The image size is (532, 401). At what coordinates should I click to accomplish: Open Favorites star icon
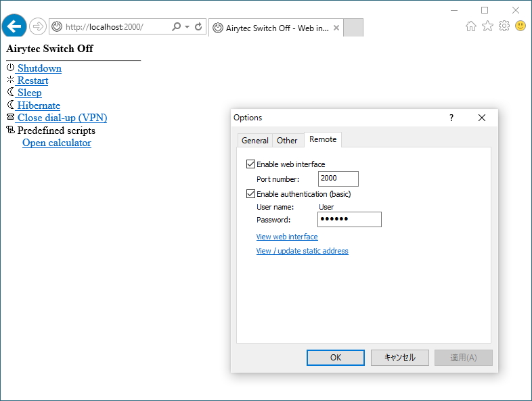pyautogui.click(x=487, y=26)
